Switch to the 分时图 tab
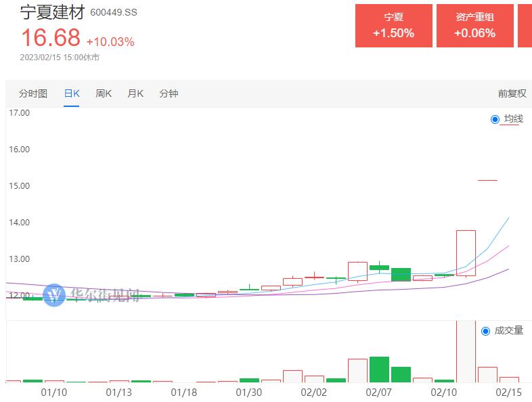 [x=33, y=93]
